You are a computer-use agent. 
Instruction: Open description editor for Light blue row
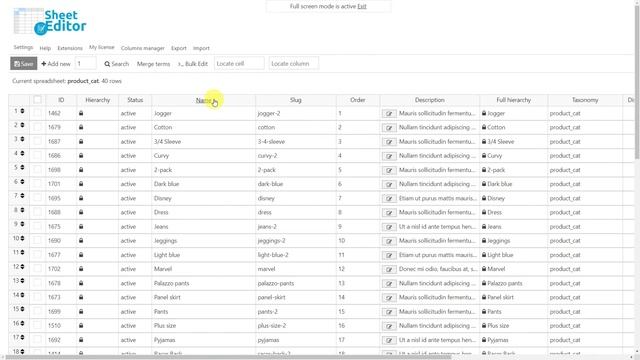pyautogui.click(x=389, y=255)
